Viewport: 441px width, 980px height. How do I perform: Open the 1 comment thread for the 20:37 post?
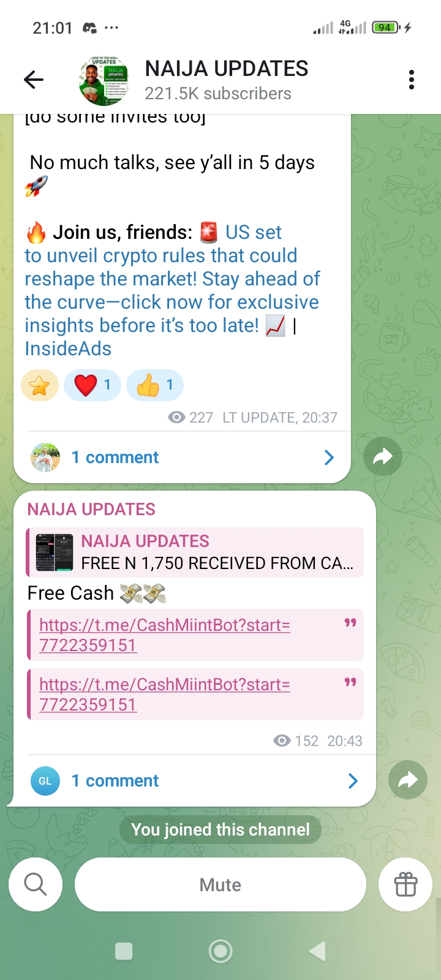pyautogui.click(x=182, y=458)
